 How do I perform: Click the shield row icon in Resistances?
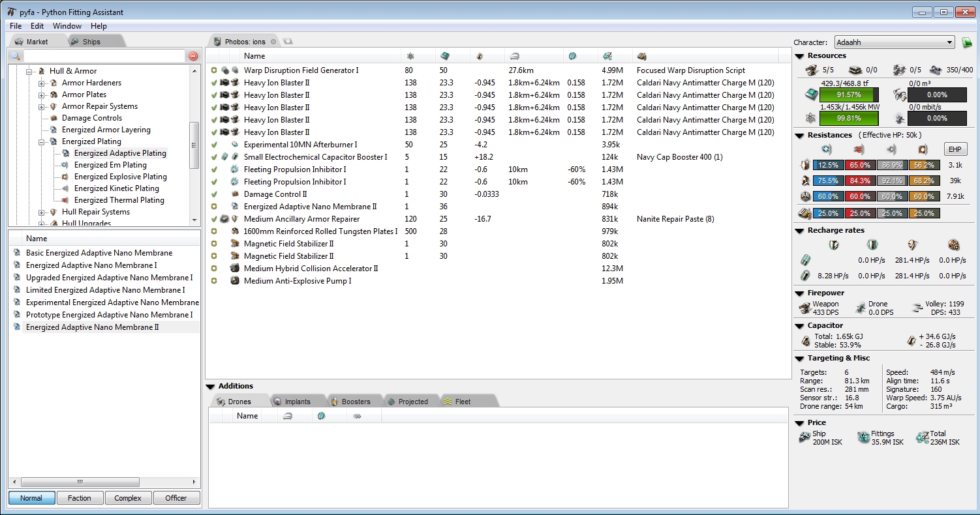pos(805,166)
